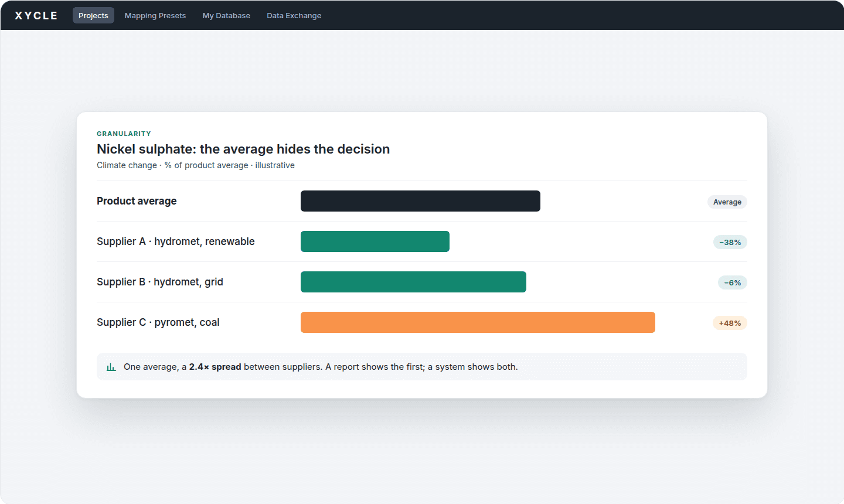Click the '2.4× spread' bold text

tap(215, 367)
